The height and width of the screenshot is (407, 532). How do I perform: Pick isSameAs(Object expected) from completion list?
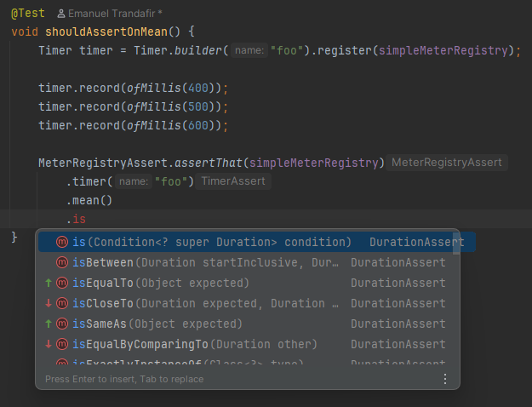[x=157, y=324]
